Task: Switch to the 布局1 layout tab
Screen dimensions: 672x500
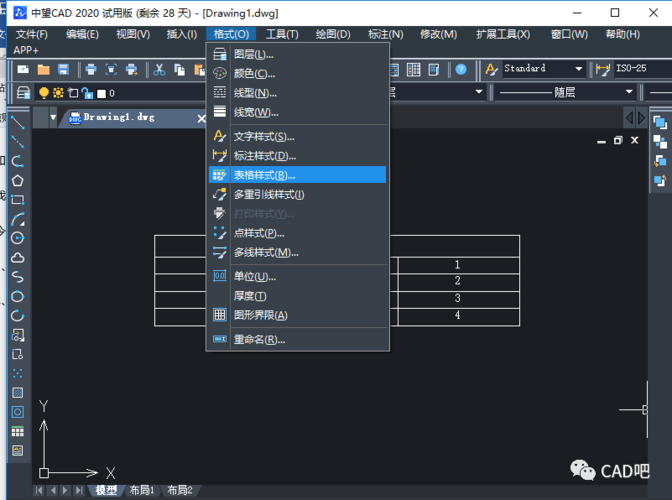Action: click(142, 490)
